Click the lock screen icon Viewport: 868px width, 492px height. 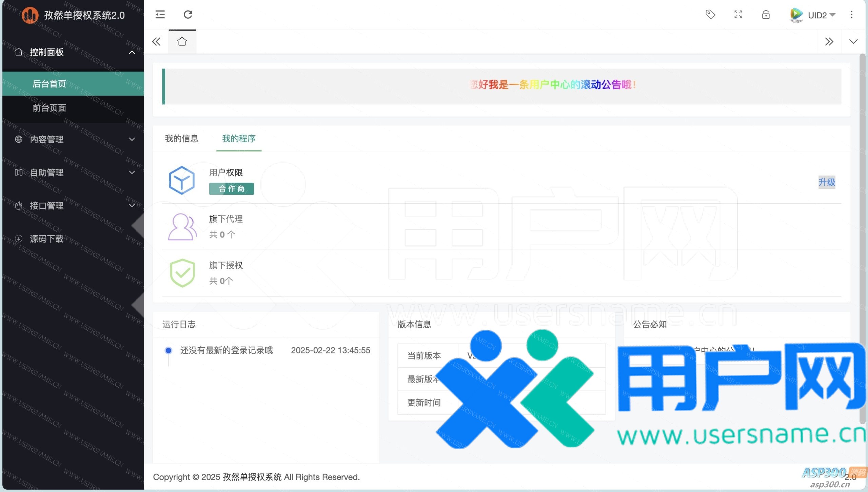click(x=766, y=15)
